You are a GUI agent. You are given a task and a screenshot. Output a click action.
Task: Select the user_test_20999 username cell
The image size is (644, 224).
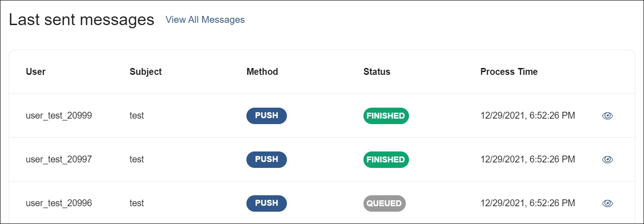coord(59,116)
